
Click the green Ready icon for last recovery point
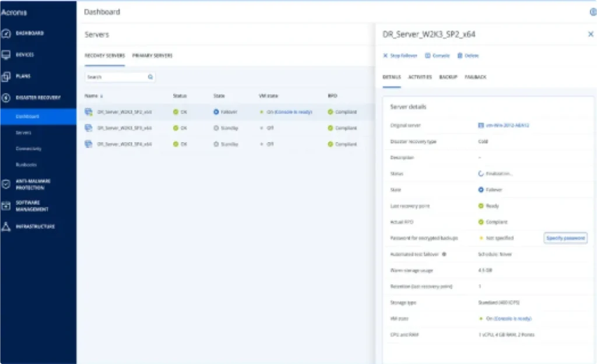(x=481, y=206)
